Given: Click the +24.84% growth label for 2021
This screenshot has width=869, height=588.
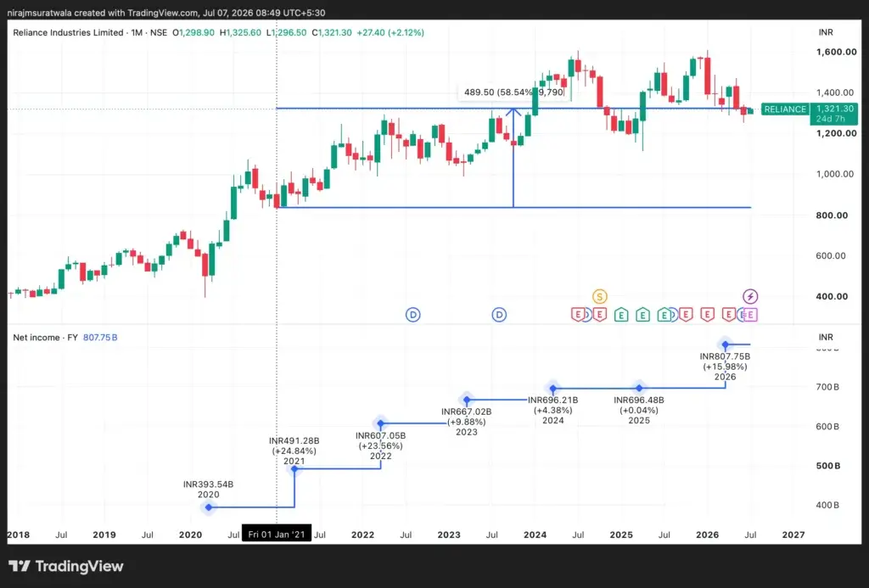Looking at the screenshot, I should (294, 451).
